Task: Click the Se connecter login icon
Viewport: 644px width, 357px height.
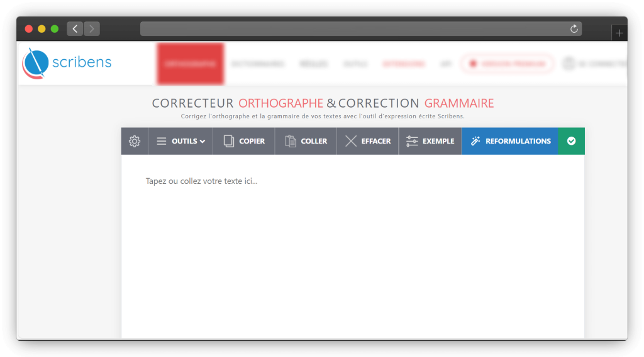Action: (x=569, y=64)
